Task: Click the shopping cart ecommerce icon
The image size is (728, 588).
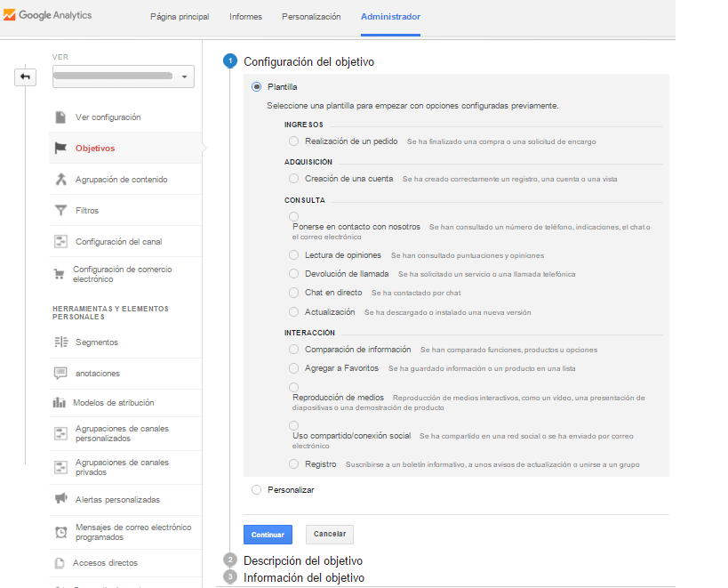Action: 60,274
